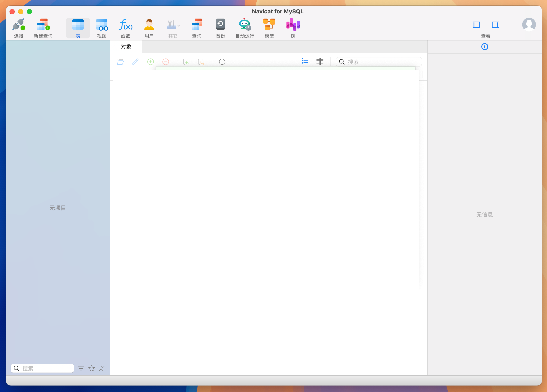The width and height of the screenshot is (547, 392).
Task: Click the user avatar account icon
Action: (x=529, y=25)
